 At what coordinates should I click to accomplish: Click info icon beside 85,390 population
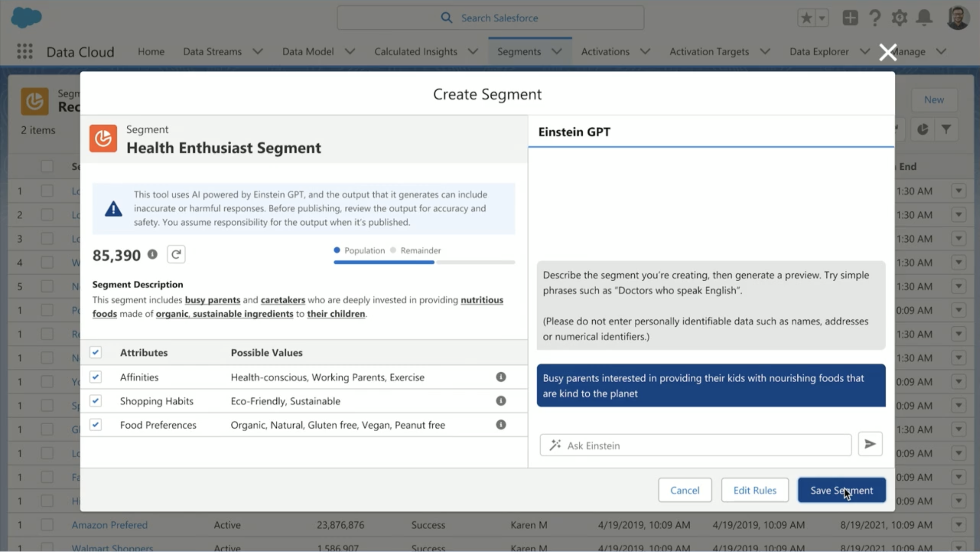(x=152, y=254)
